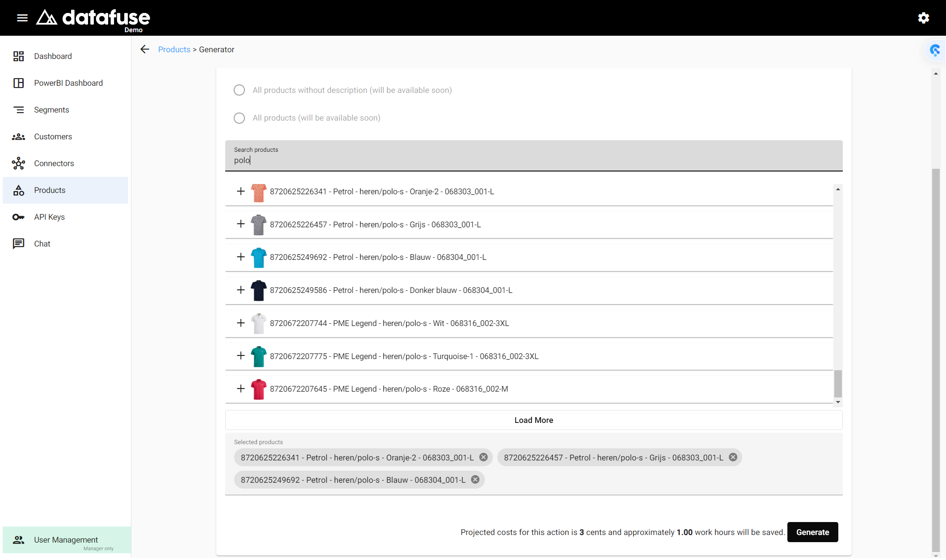Image resolution: width=946 pixels, height=560 pixels.
Task: Click the product list scroll-down arrow
Action: coord(838,402)
